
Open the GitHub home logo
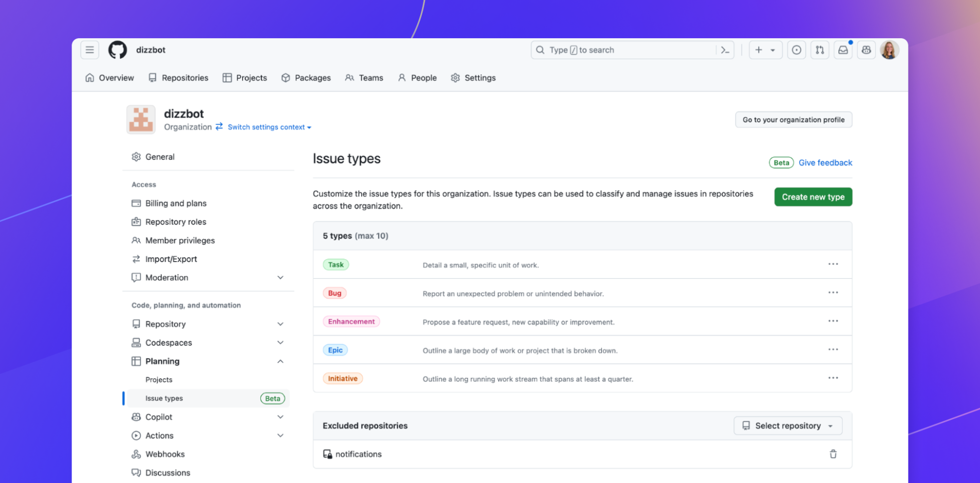(117, 49)
